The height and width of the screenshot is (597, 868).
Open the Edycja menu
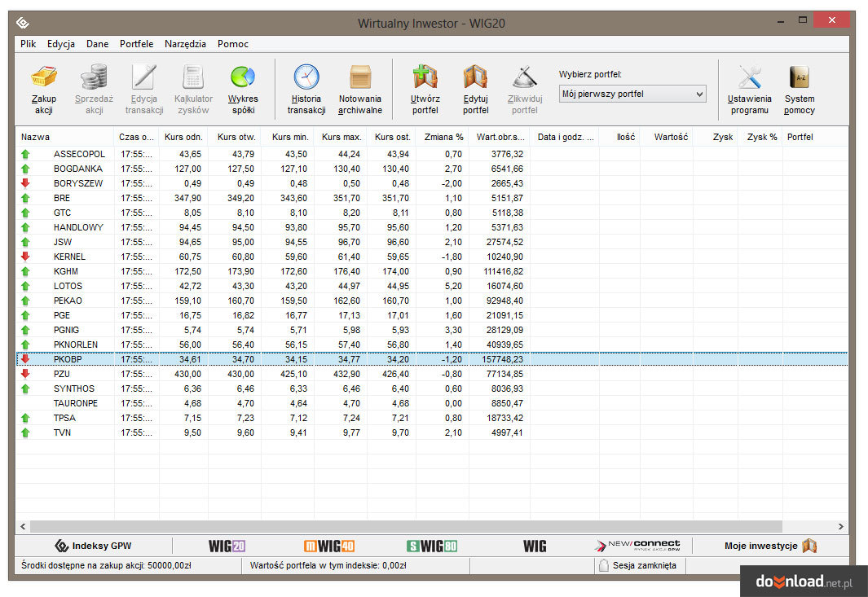pyautogui.click(x=61, y=44)
